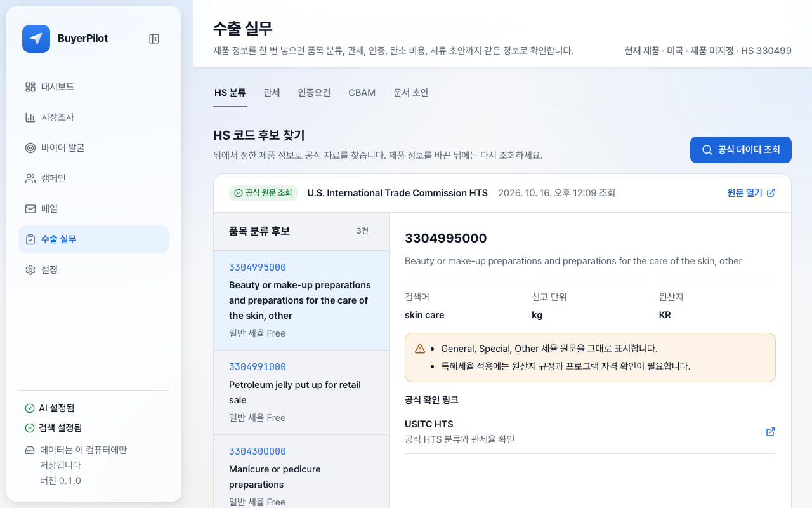The width and height of the screenshot is (812, 508).
Task: Select 캠페인 from the sidebar
Action: [x=94, y=178]
